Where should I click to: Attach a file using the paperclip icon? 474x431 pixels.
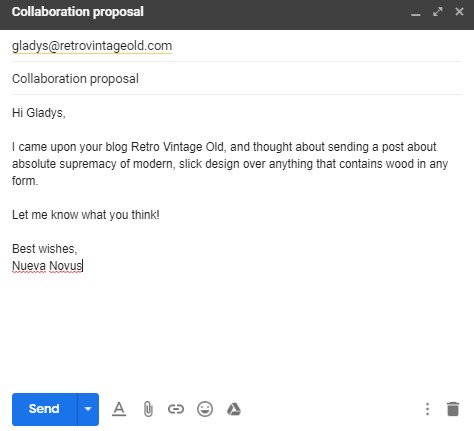click(x=148, y=409)
